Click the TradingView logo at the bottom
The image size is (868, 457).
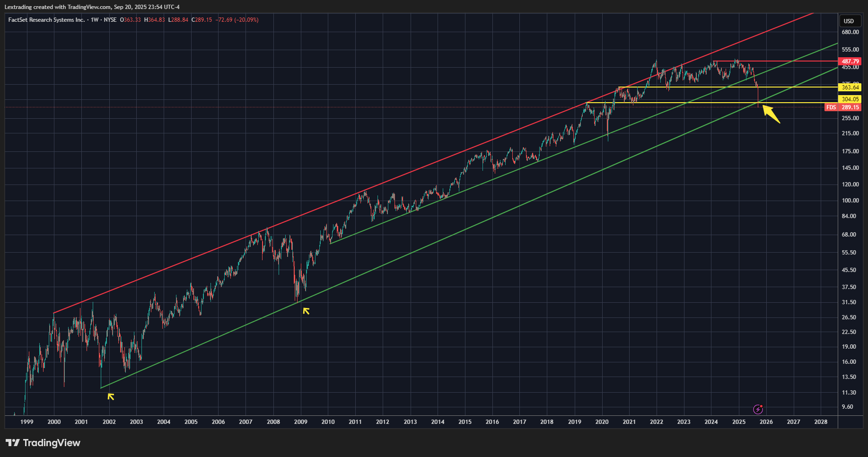43,443
